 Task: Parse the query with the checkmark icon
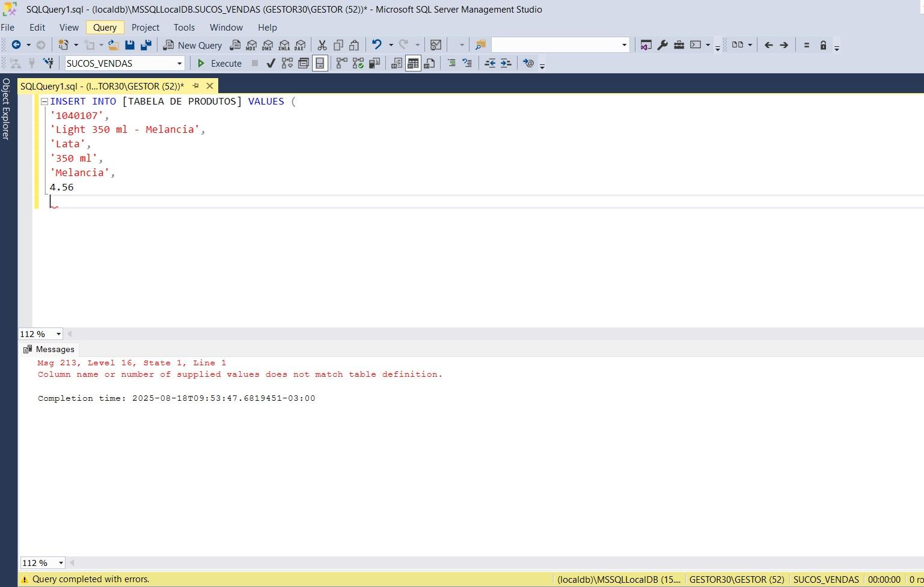point(271,63)
